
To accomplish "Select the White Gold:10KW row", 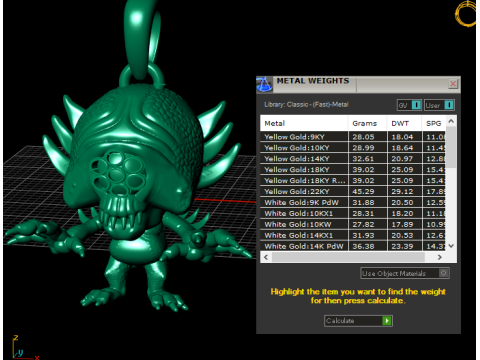I will 353,225.
